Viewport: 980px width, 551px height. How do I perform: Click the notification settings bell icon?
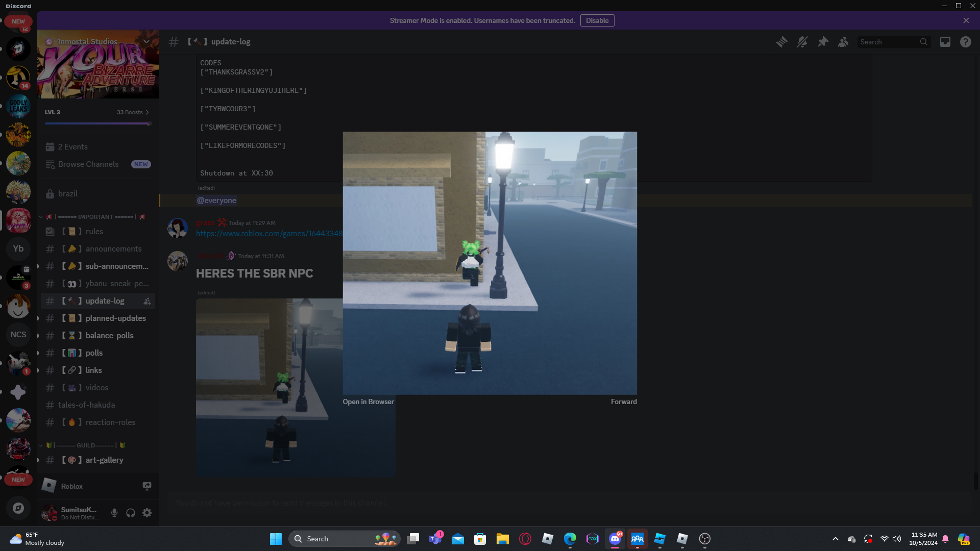coord(802,42)
